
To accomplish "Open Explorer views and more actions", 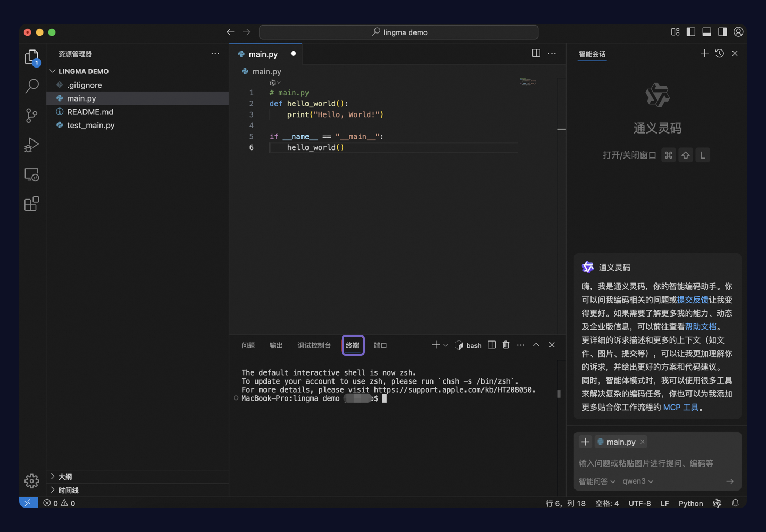I will click(215, 53).
